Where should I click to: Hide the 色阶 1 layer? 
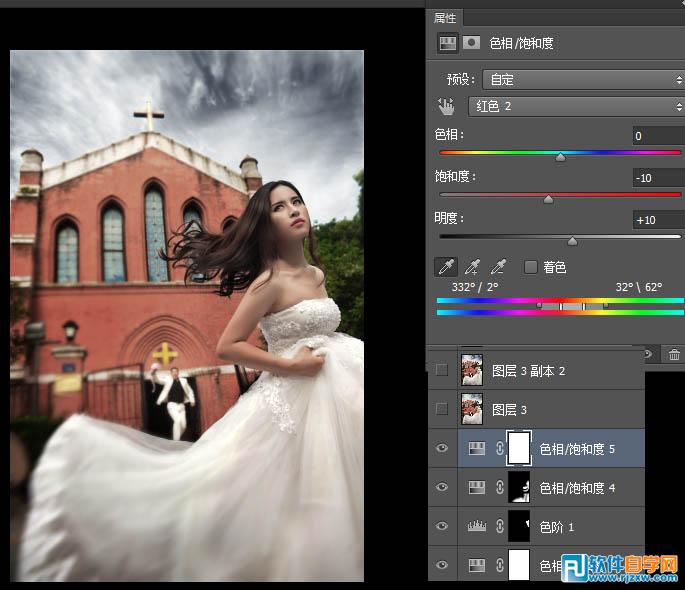[442, 526]
